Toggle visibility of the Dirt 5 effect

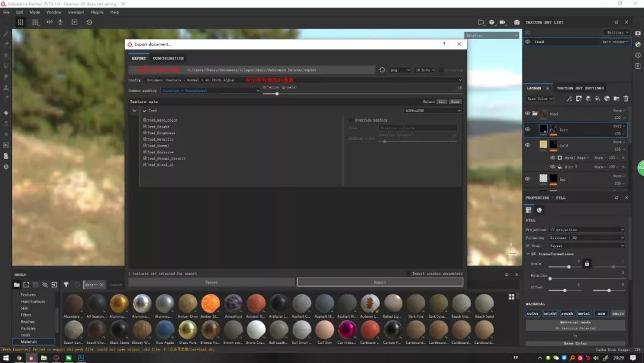point(552,167)
